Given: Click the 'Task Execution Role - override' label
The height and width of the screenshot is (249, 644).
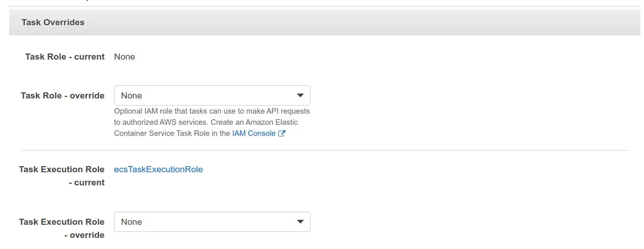Looking at the screenshot, I should [62, 228].
